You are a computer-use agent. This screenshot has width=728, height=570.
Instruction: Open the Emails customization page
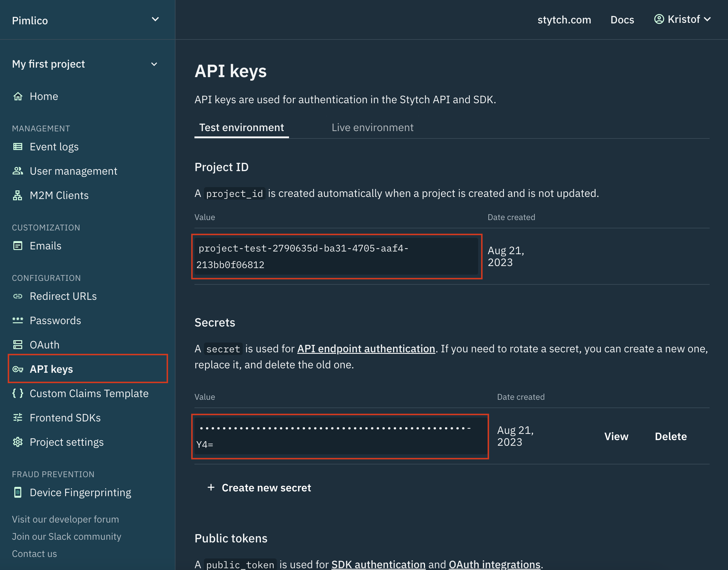[x=45, y=246]
